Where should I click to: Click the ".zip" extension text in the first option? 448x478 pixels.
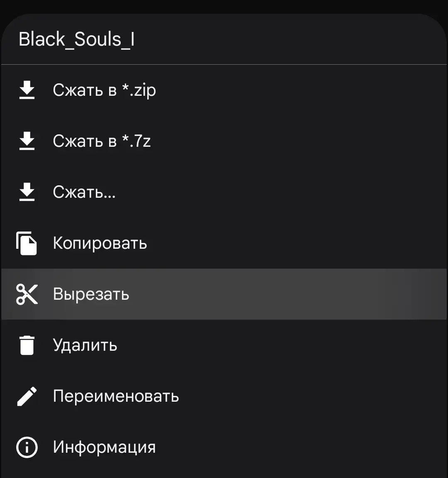(x=143, y=90)
